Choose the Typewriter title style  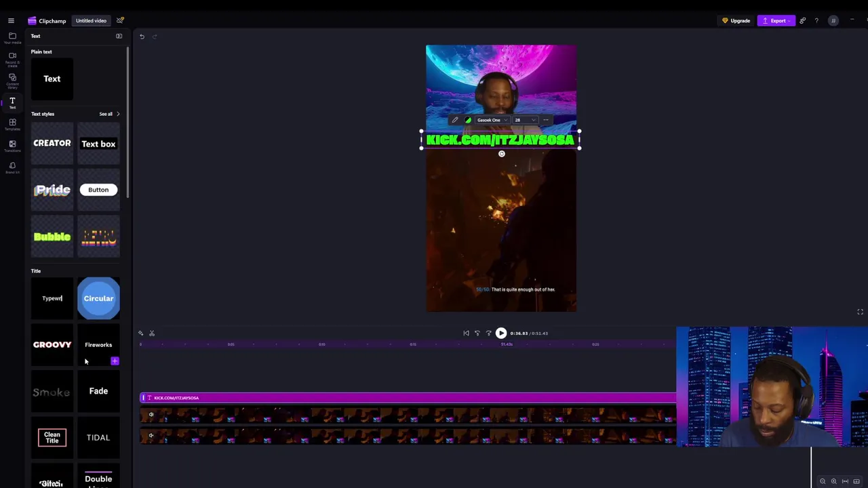pyautogui.click(x=52, y=298)
